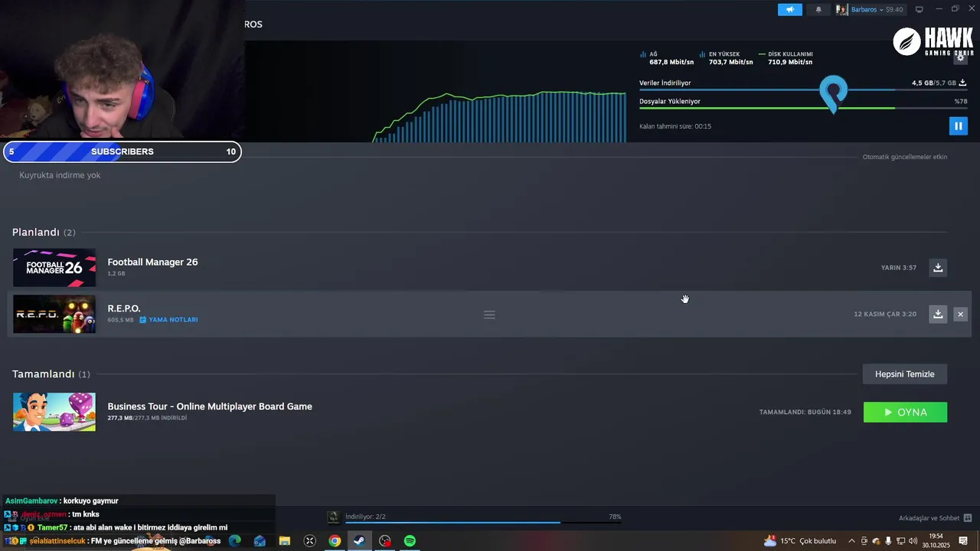Open the recording app taskbar icon
This screenshot has width=980, height=551.
point(384,541)
